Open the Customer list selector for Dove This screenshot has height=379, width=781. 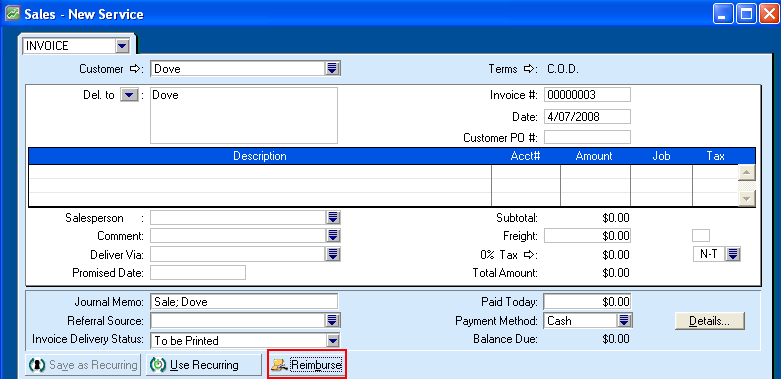tap(332, 69)
